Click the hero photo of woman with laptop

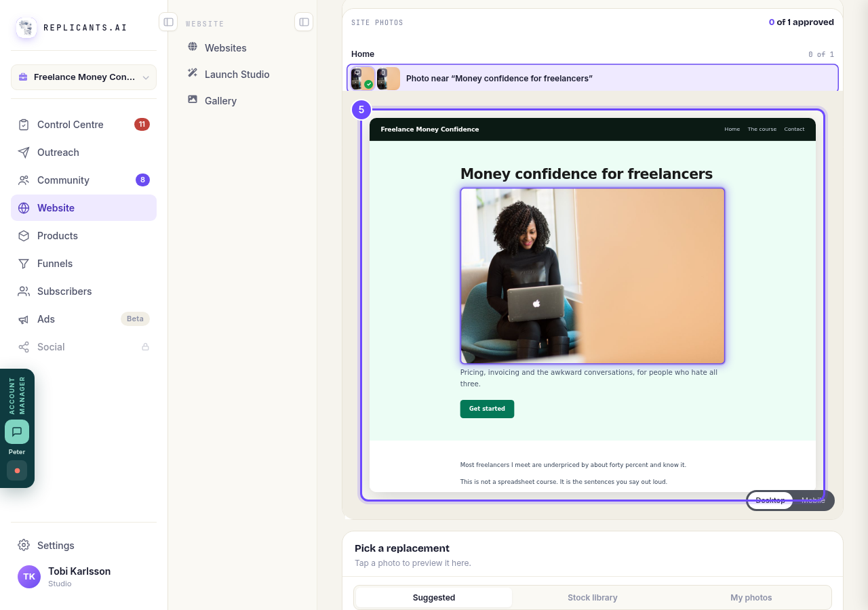[593, 276]
